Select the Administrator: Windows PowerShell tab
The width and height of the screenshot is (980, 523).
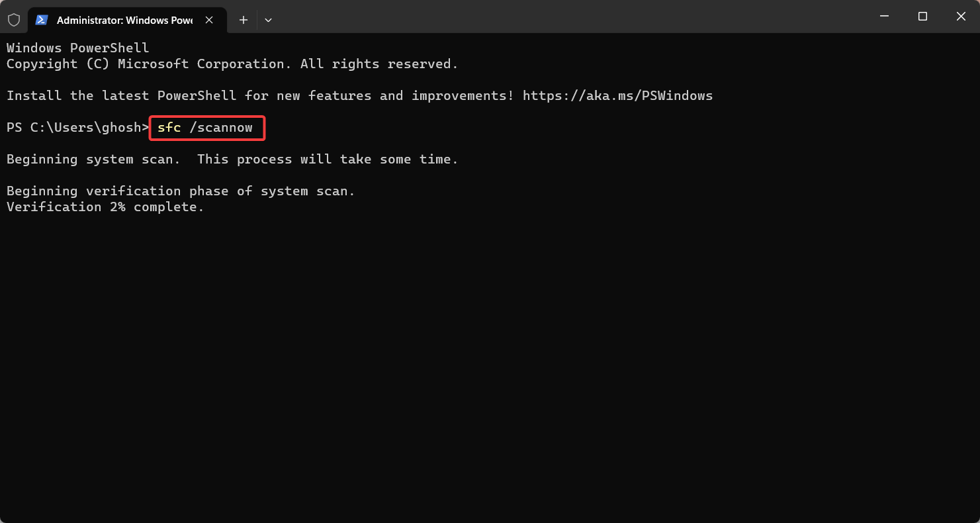pyautogui.click(x=124, y=20)
